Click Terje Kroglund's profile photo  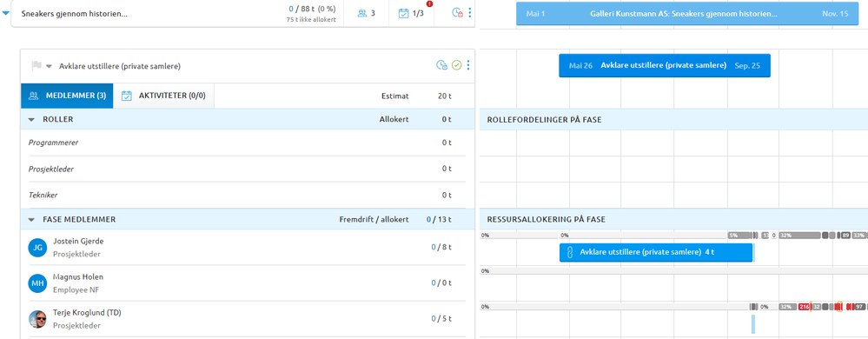(x=36, y=318)
